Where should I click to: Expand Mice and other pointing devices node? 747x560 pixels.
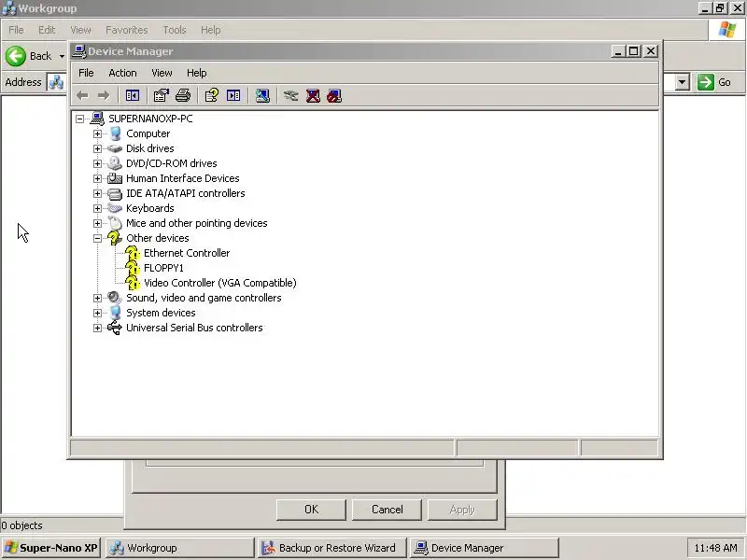pos(98,223)
